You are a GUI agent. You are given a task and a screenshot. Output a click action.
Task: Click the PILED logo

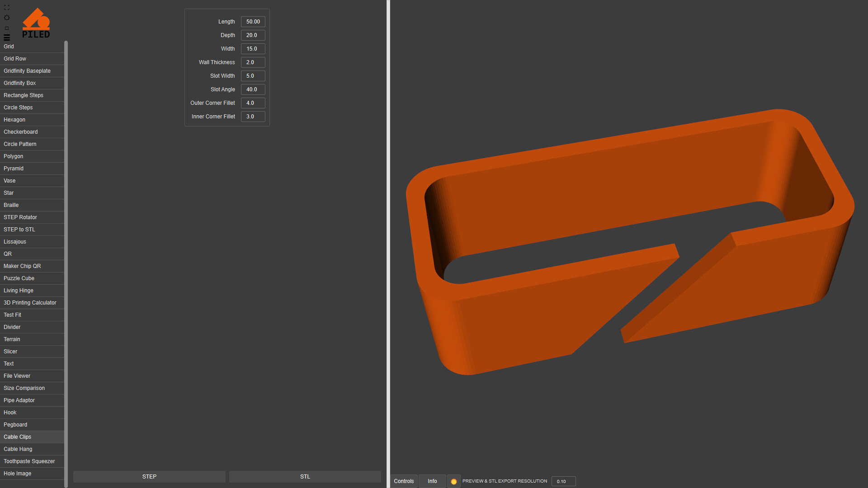(36, 23)
